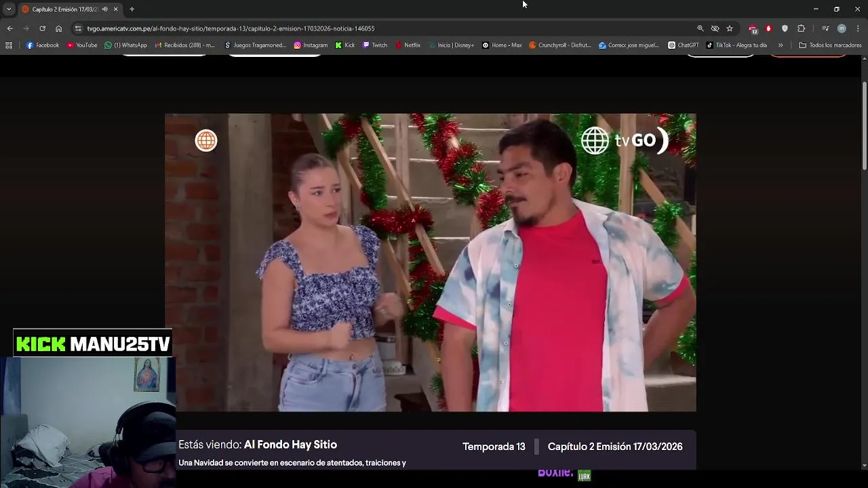Open a new browser tab

coord(132,9)
